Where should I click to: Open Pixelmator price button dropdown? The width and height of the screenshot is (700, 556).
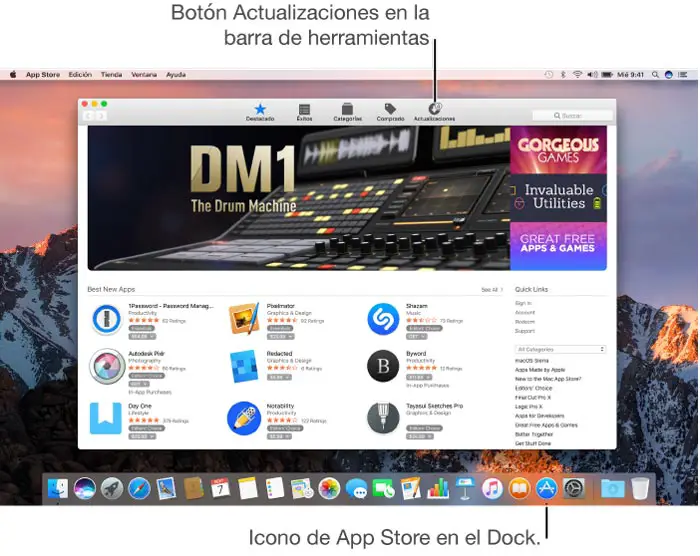[x=281, y=336]
